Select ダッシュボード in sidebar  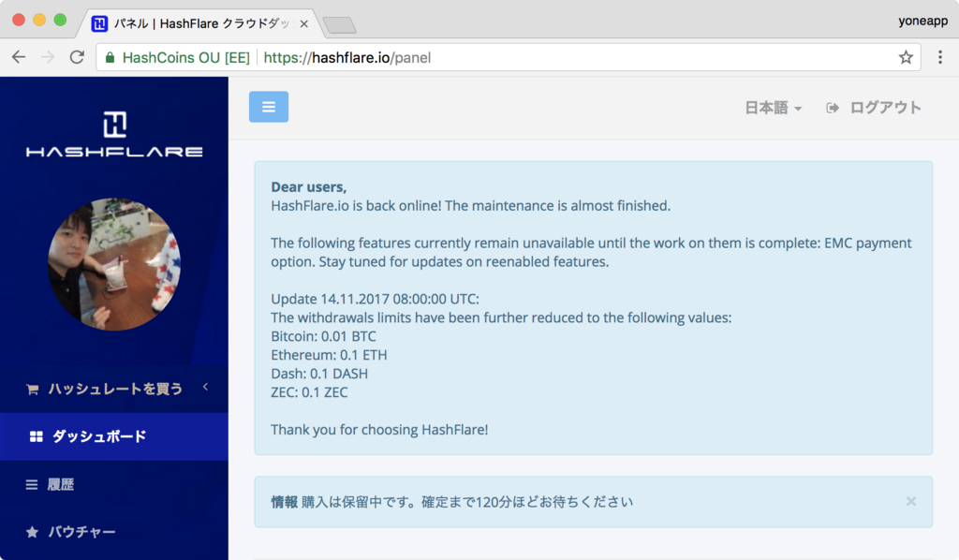click(114, 436)
